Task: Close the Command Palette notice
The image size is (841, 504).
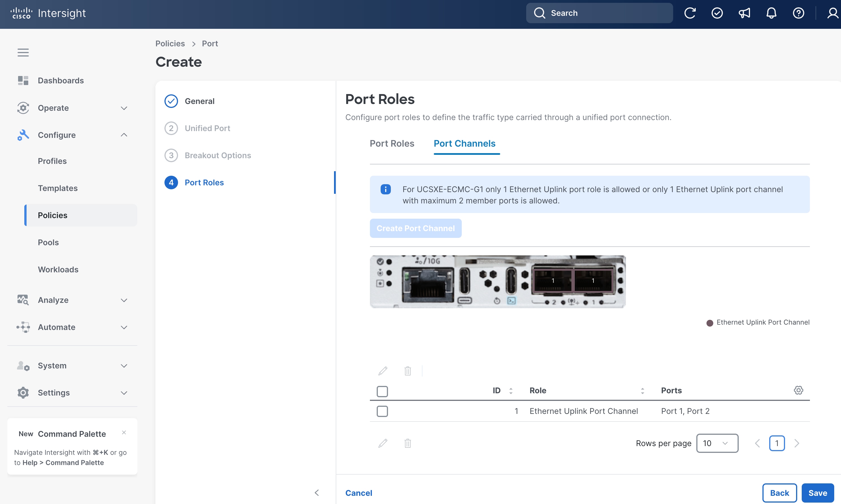Action: point(124,432)
